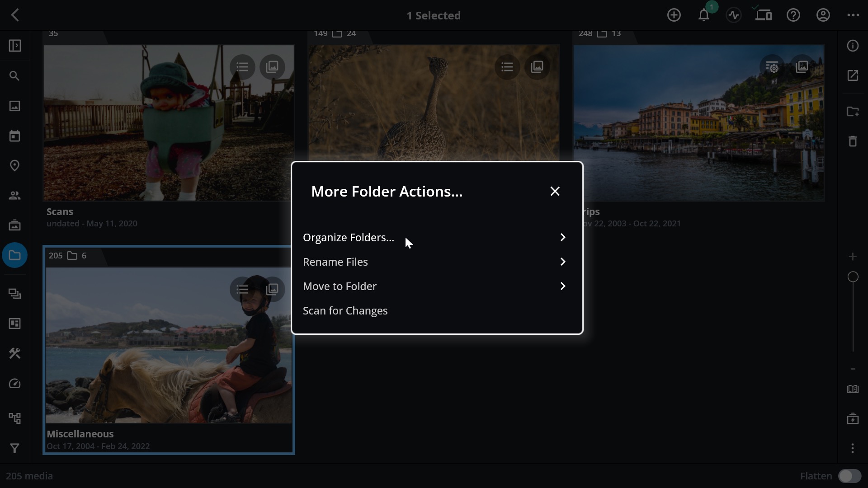868x488 pixels.
Task: Open the right panel vertical three-dot menu
Action: pos(853,448)
